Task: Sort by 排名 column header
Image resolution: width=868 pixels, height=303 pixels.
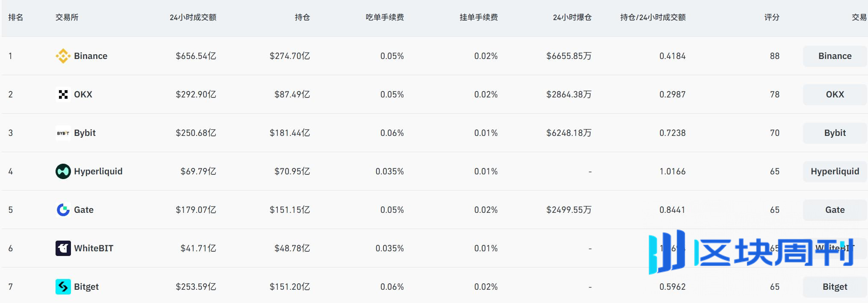Action: point(16,18)
